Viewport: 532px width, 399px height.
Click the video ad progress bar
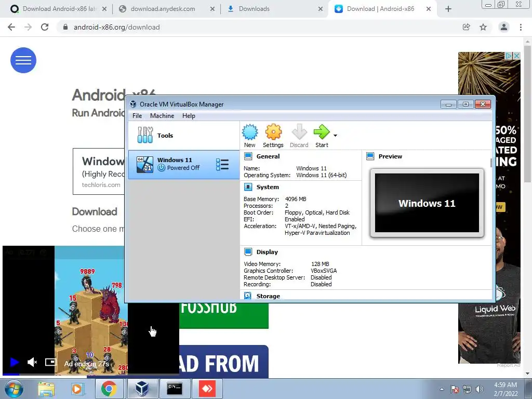[x=91, y=374]
